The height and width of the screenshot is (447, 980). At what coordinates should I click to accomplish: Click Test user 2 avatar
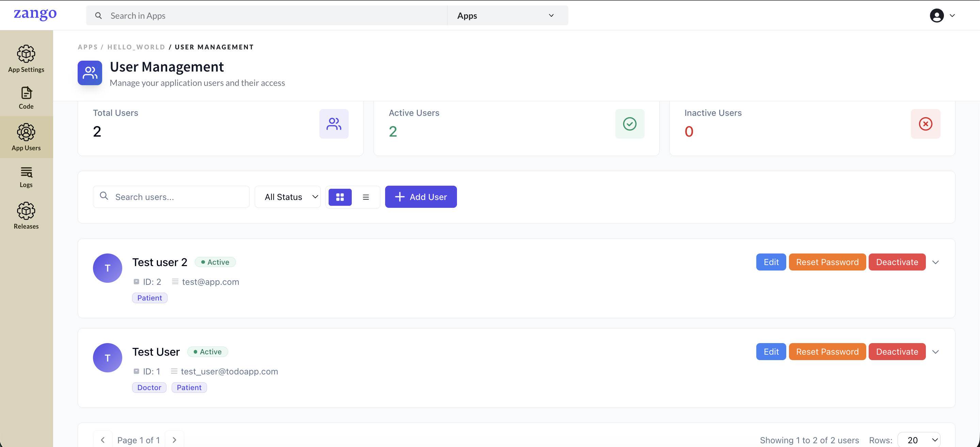(x=108, y=268)
